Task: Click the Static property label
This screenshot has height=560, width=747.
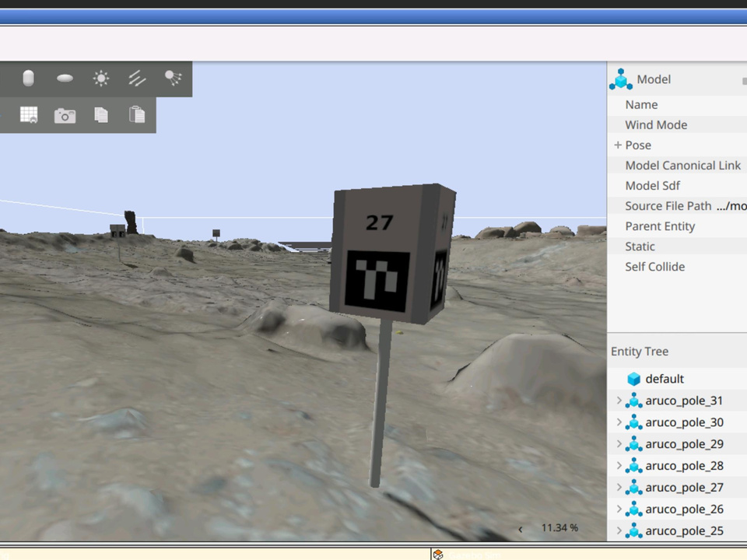Action: pyautogui.click(x=640, y=247)
